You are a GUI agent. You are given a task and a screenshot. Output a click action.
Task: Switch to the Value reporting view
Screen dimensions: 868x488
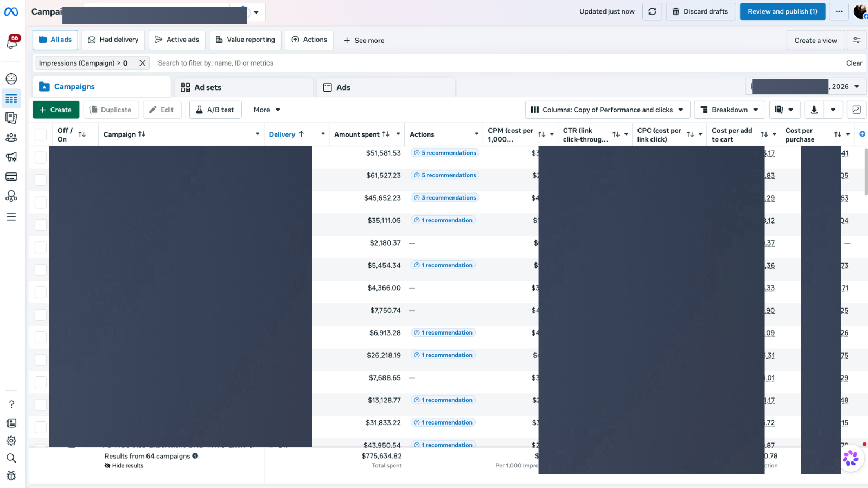click(x=245, y=40)
